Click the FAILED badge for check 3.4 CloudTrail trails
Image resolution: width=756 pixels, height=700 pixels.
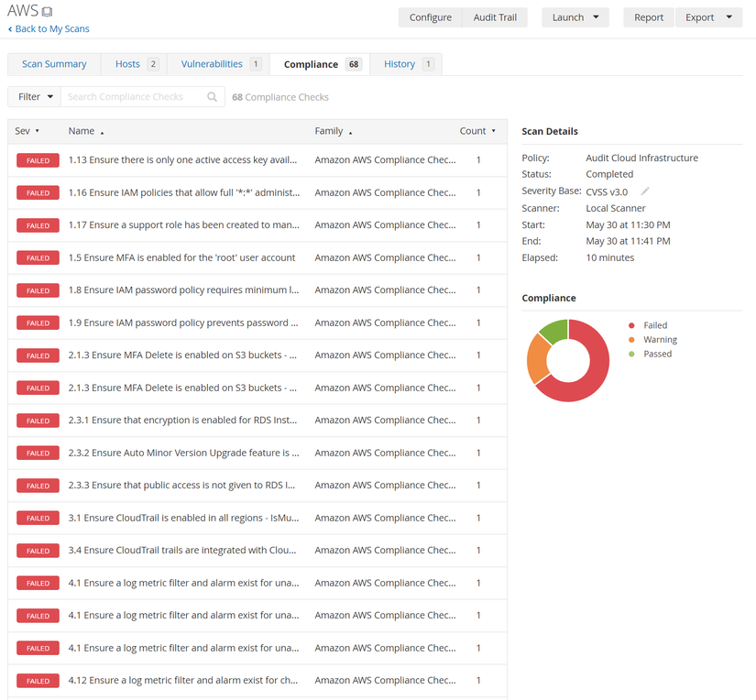click(38, 551)
